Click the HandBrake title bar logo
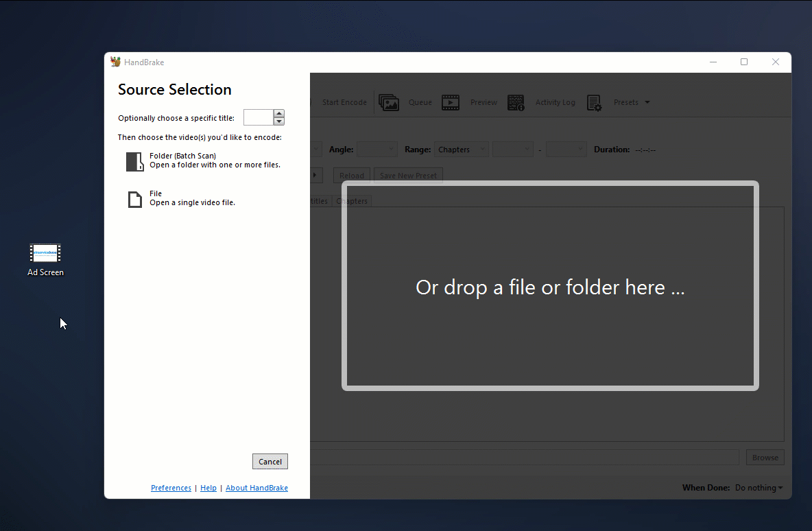This screenshot has width=812, height=531. click(x=115, y=62)
